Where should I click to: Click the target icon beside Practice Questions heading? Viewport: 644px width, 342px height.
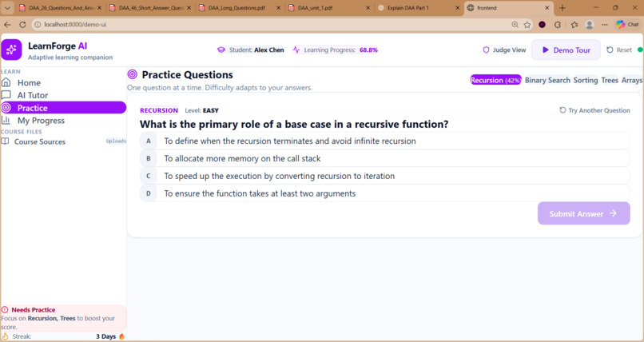pos(133,74)
